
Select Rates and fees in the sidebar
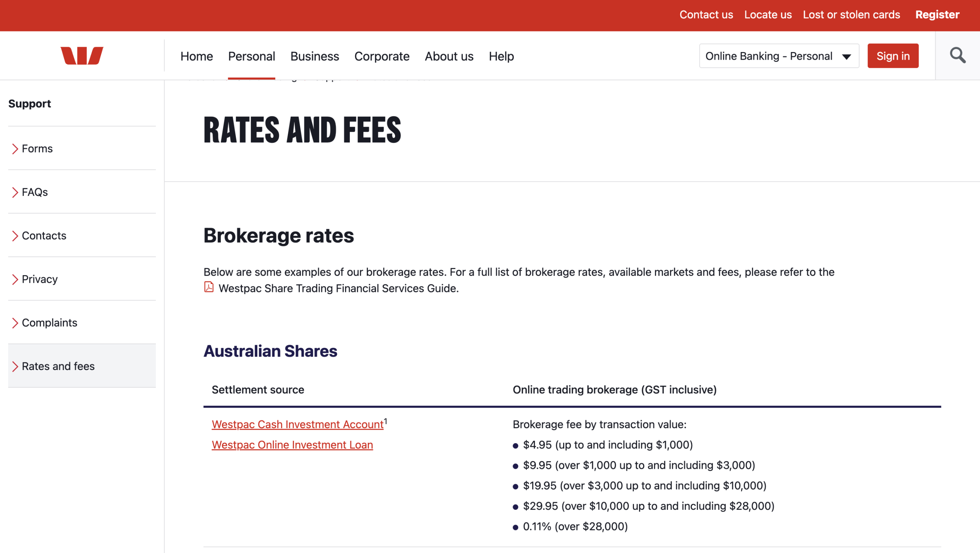[58, 366]
